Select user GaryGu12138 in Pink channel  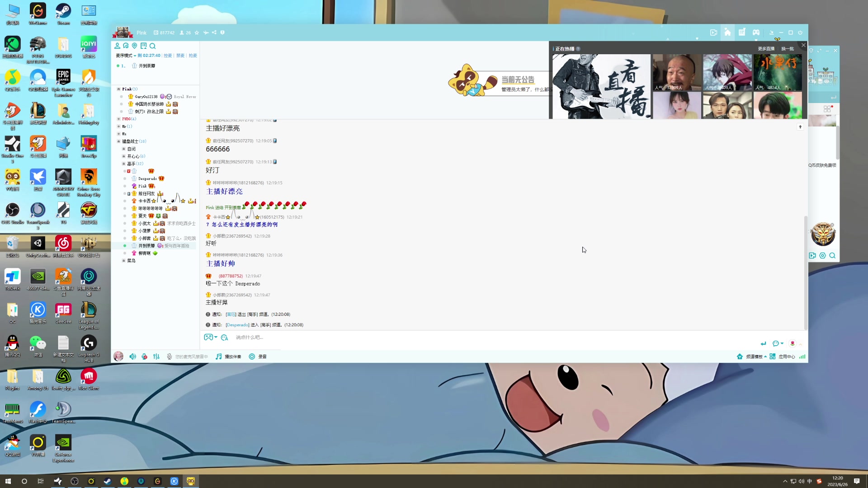[x=146, y=97]
